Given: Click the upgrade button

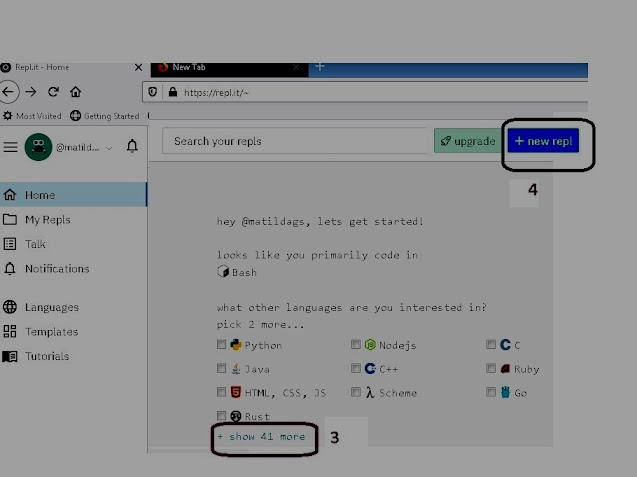Looking at the screenshot, I should pos(468,141).
